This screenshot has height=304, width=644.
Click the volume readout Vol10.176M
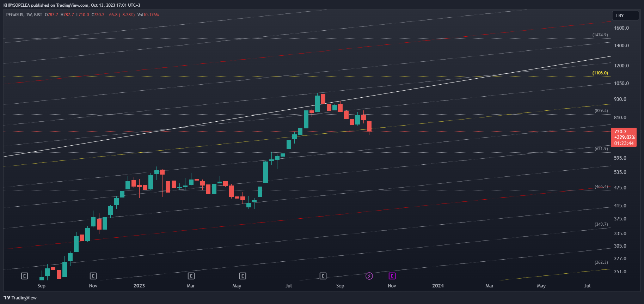pos(148,15)
